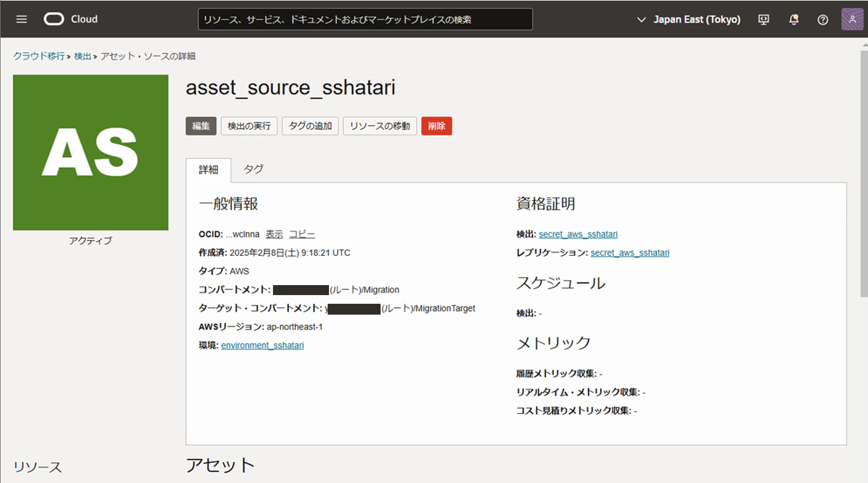Click the アクティブ status label

click(x=91, y=241)
